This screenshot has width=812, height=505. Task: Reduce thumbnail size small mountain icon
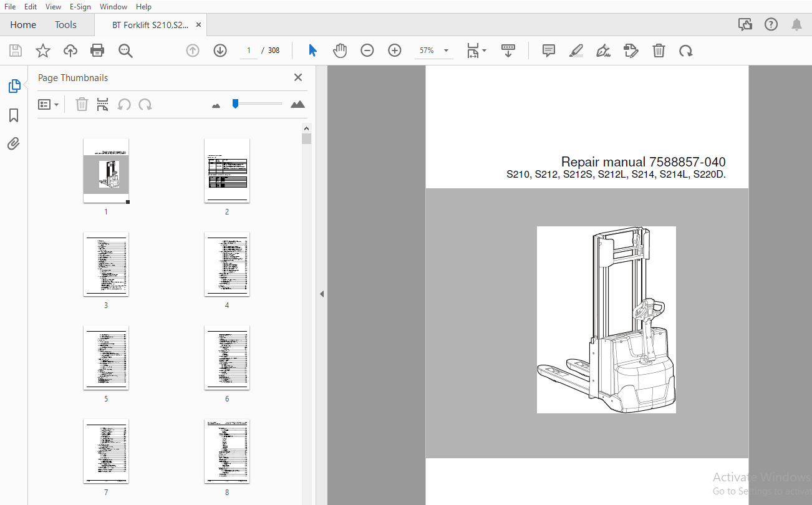216,106
